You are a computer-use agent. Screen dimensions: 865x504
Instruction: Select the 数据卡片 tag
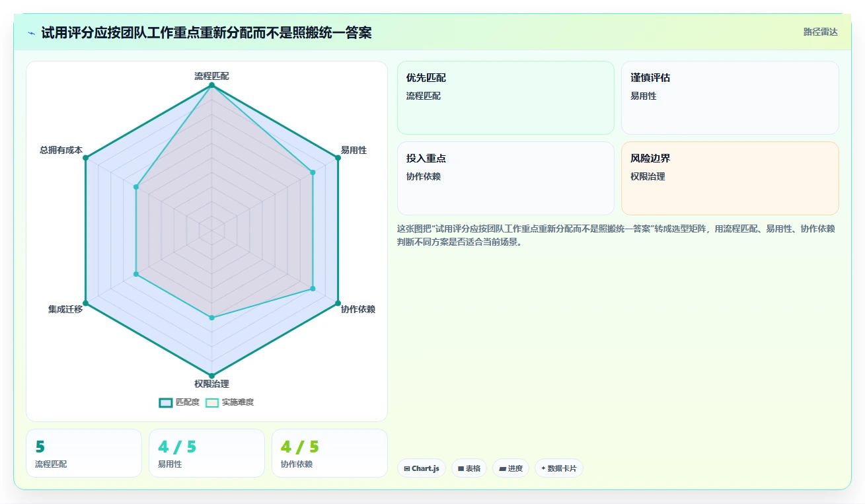click(559, 468)
